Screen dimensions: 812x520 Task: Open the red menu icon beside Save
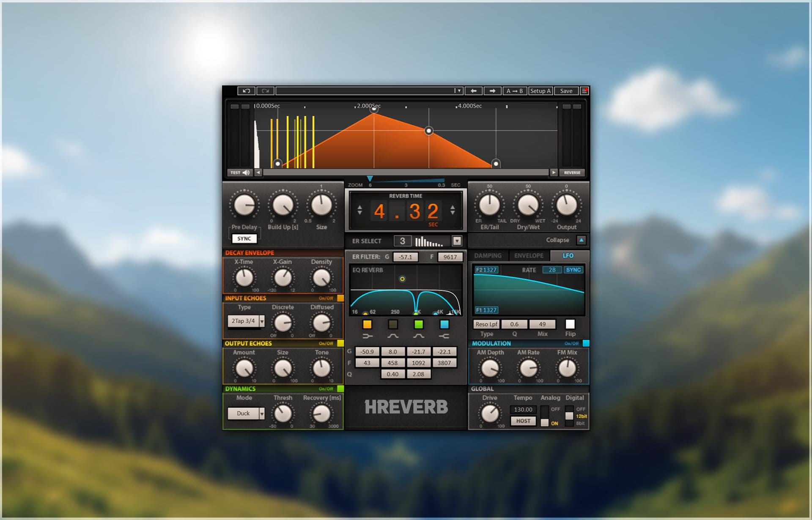point(584,91)
